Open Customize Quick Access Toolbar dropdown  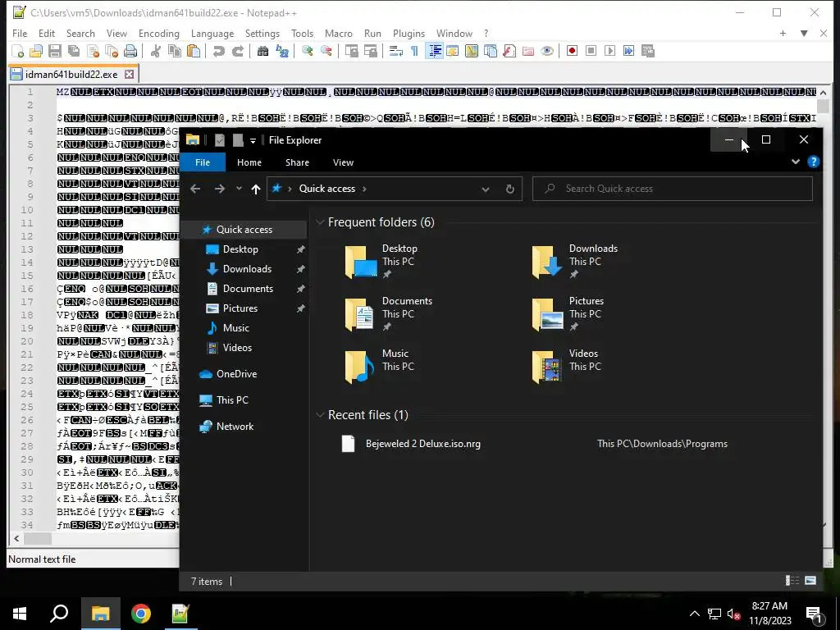tap(253, 140)
